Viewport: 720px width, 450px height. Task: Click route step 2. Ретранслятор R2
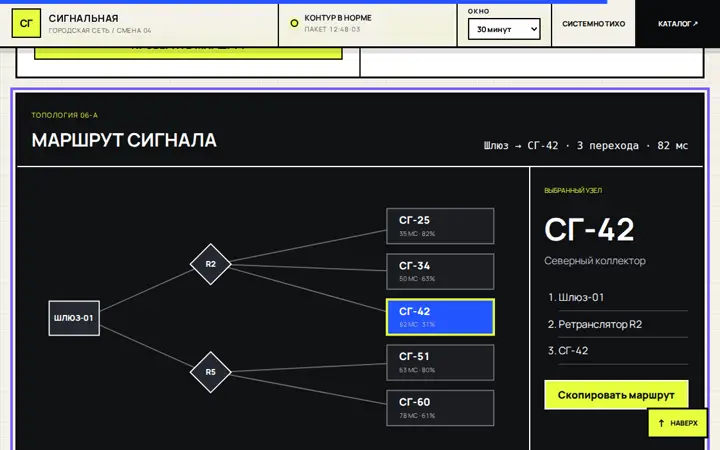623,324
